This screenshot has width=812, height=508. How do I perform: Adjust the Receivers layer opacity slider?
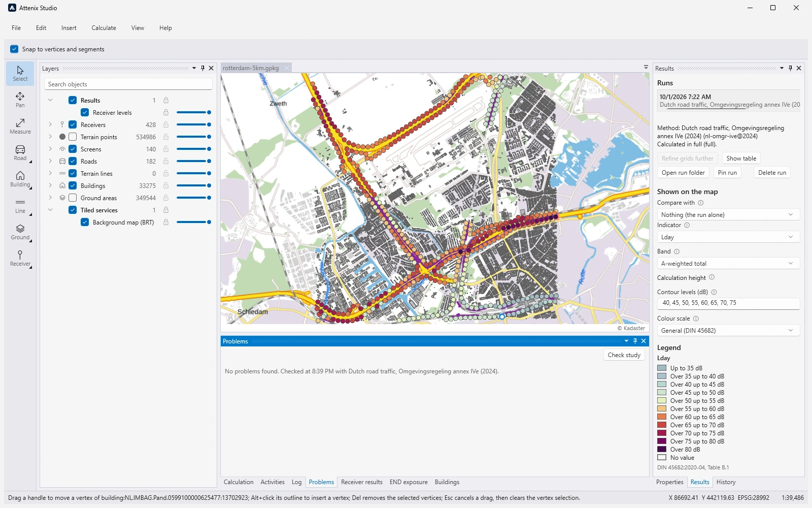point(193,124)
